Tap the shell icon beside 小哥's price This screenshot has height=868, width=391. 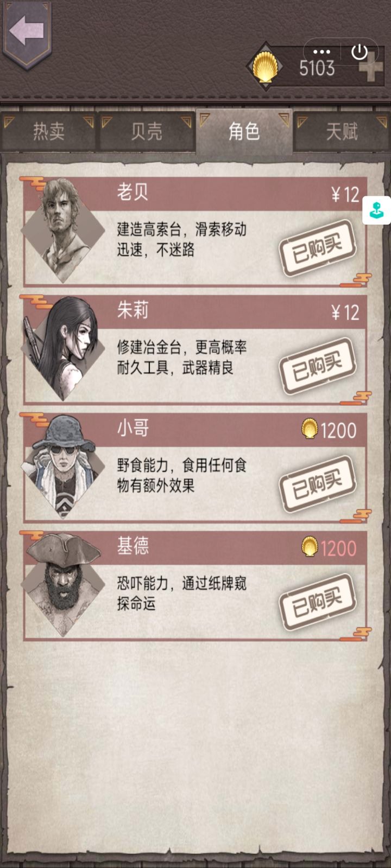click(310, 430)
